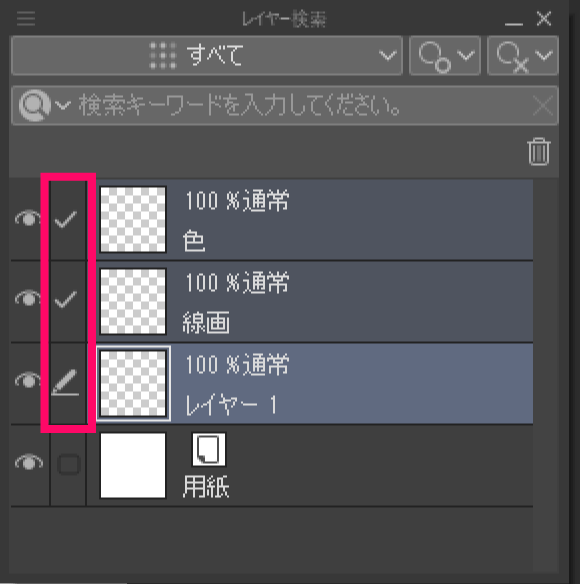Expand search options chevron in keyword field
The width and height of the screenshot is (580, 584).
click(63, 105)
